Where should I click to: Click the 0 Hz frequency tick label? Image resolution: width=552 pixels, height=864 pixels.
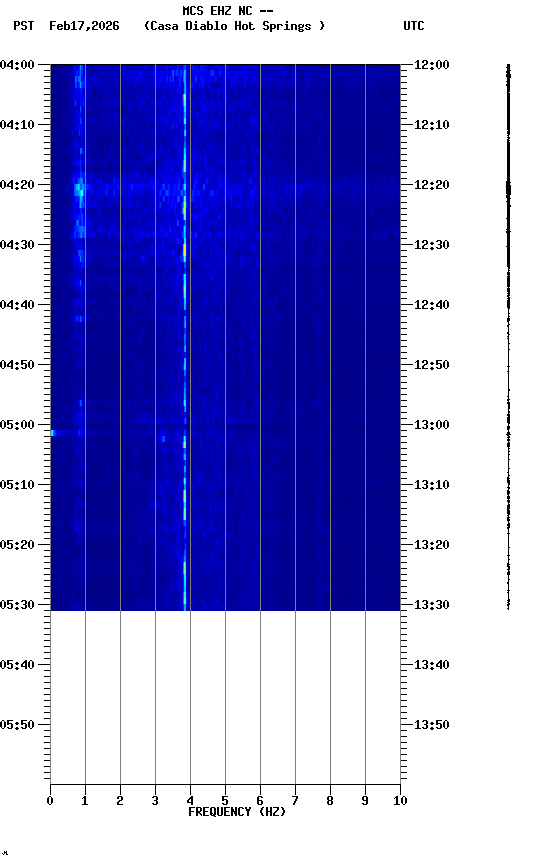pos(50,801)
